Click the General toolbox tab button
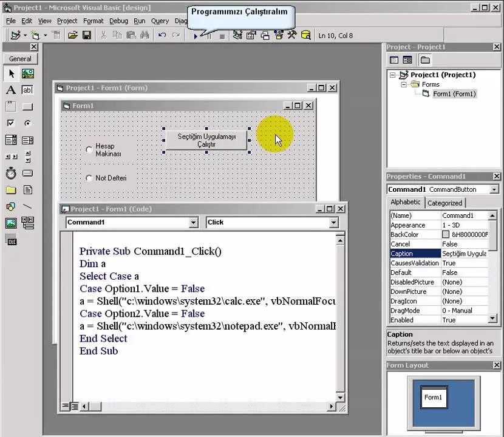The image size is (504, 437). click(x=20, y=59)
